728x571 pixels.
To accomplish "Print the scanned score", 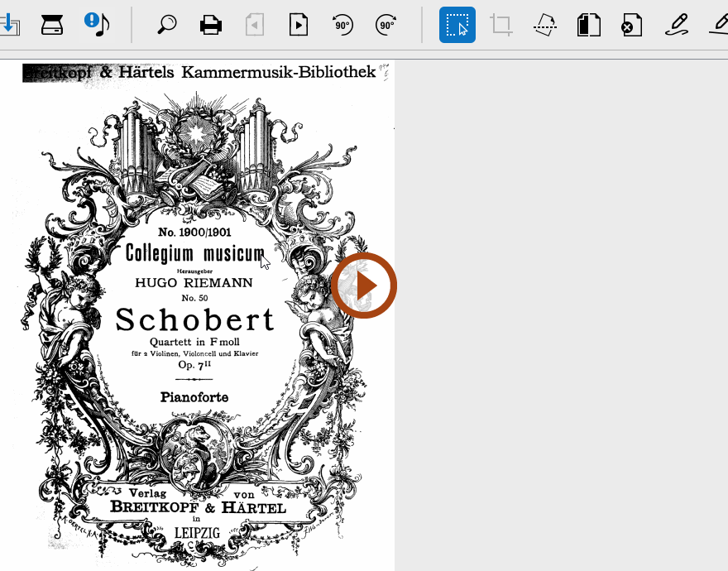I will click(211, 25).
